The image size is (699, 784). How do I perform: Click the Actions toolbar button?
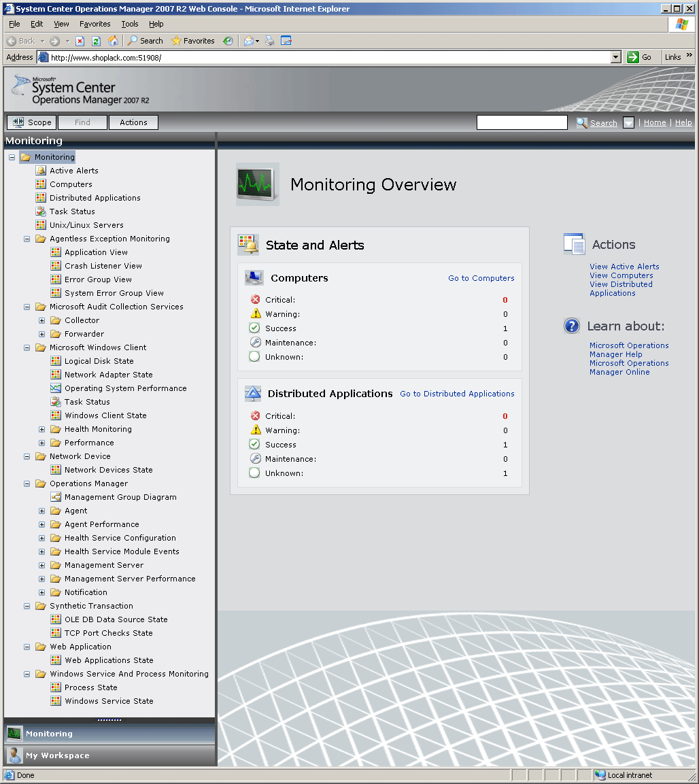133,122
